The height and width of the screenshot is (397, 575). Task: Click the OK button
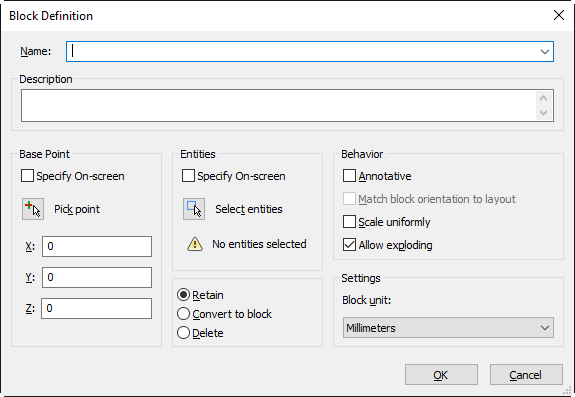(x=441, y=375)
